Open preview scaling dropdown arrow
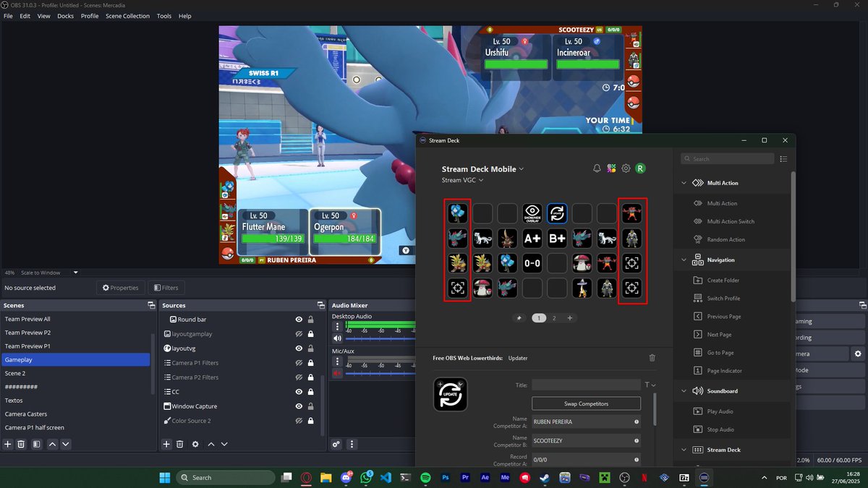 pyautogui.click(x=75, y=273)
